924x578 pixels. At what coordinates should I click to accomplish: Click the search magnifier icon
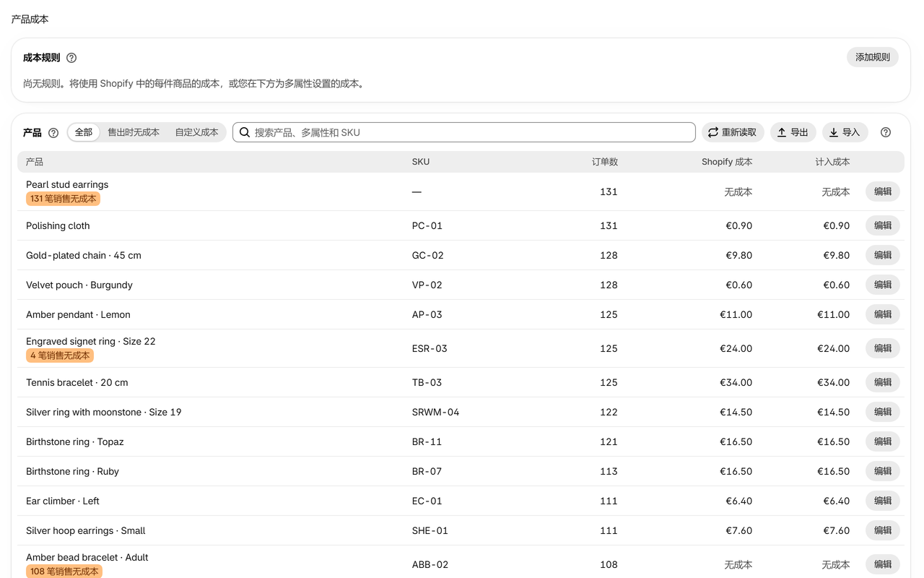coord(245,132)
